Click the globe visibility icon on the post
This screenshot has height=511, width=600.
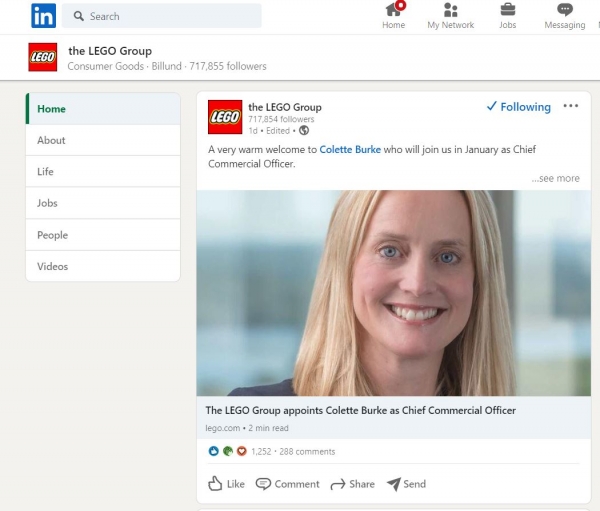[304, 131]
